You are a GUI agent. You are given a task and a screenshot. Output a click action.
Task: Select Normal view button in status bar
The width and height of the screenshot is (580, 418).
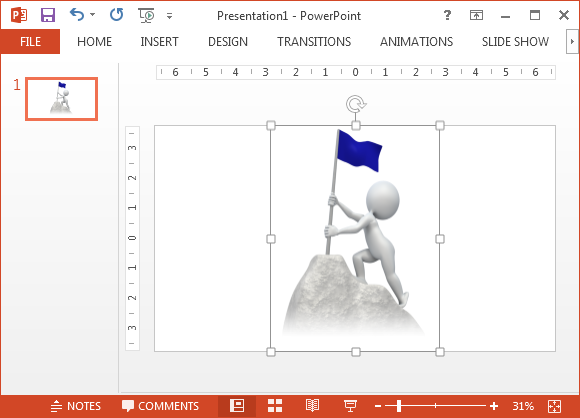point(237,405)
